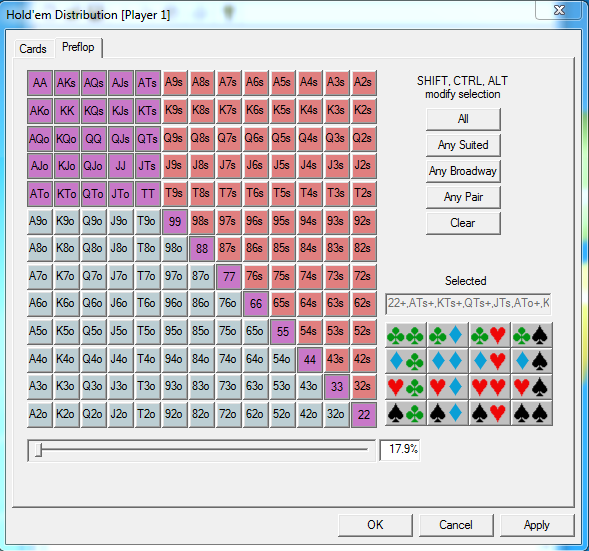Toggle the AKs hand cell

point(67,83)
